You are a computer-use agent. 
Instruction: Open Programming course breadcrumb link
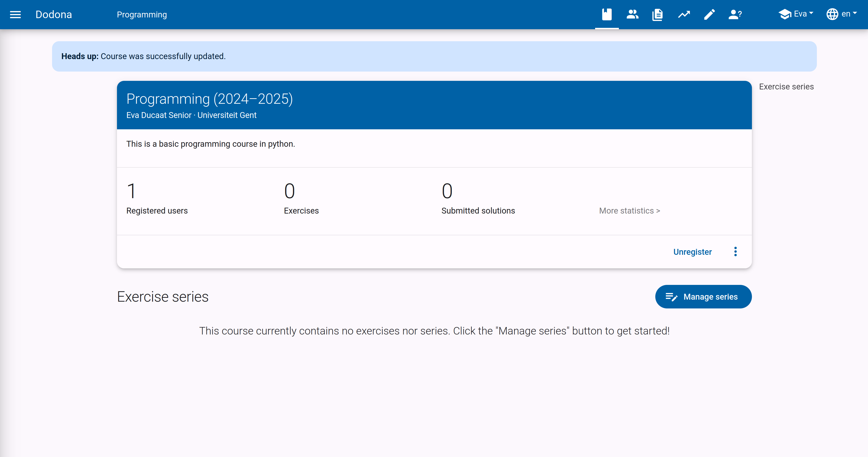(x=142, y=14)
